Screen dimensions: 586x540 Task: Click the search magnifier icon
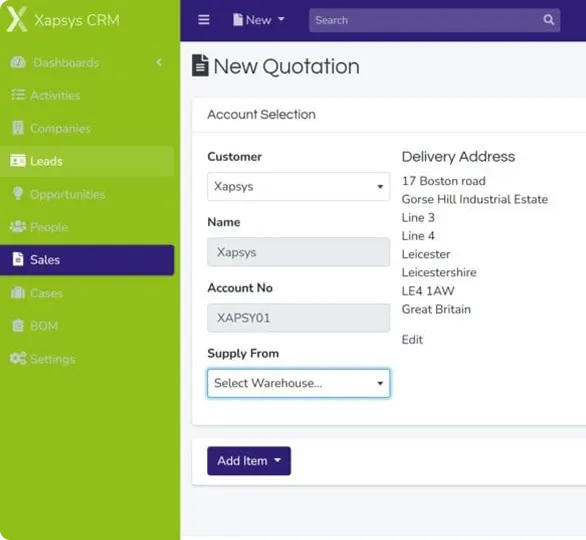pyautogui.click(x=548, y=20)
